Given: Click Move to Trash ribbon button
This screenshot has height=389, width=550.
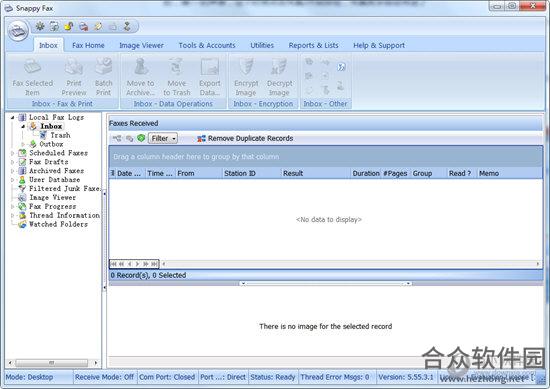Looking at the screenshot, I should click(176, 77).
